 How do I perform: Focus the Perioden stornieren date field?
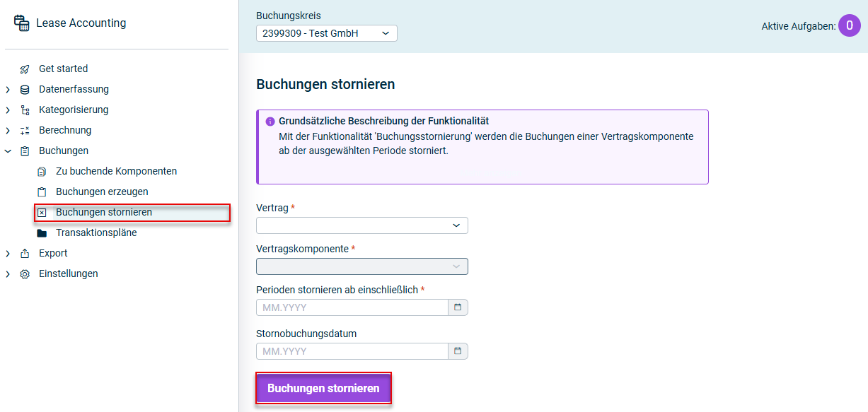pyautogui.click(x=352, y=307)
